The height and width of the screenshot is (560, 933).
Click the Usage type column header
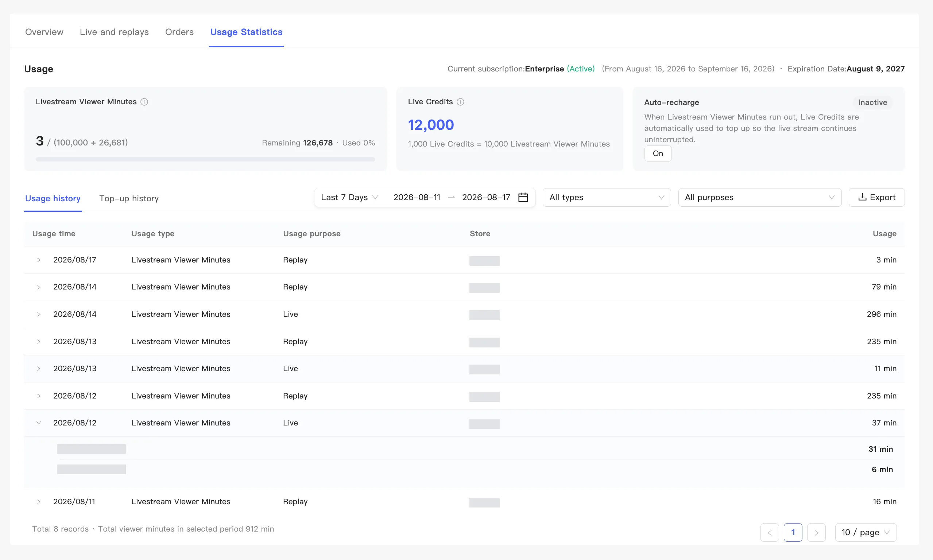pos(153,234)
